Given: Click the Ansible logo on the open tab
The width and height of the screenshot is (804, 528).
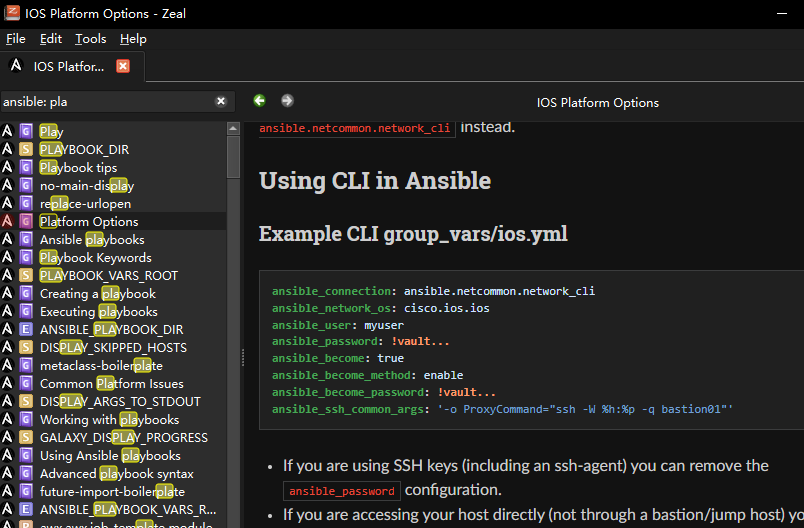Looking at the screenshot, I should 16,66.
